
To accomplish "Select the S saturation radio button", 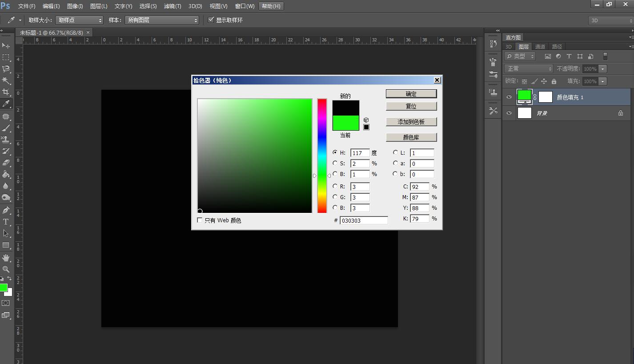I will (335, 163).
